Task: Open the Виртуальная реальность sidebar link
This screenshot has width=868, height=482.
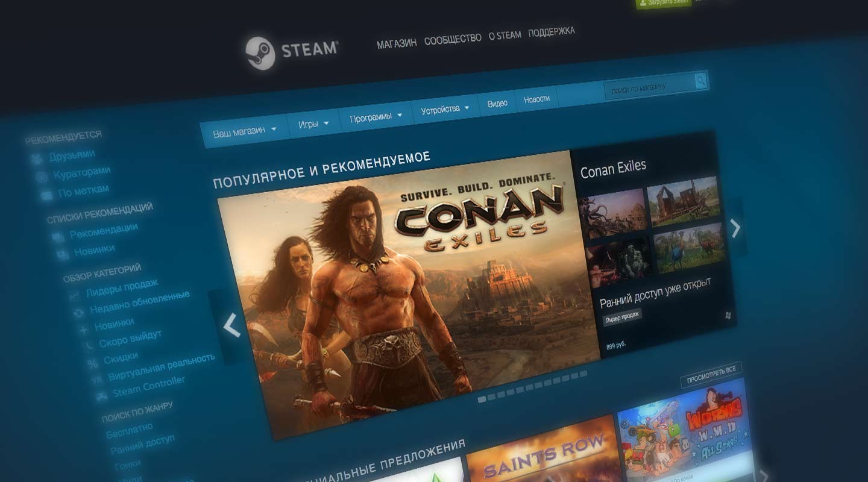Action: click(162, 367)
